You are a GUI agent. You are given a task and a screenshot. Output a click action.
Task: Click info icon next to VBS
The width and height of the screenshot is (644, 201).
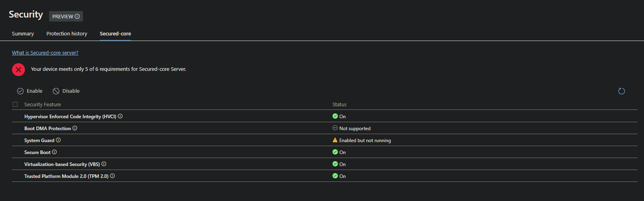pyautogui.click(x=104, y=164)
